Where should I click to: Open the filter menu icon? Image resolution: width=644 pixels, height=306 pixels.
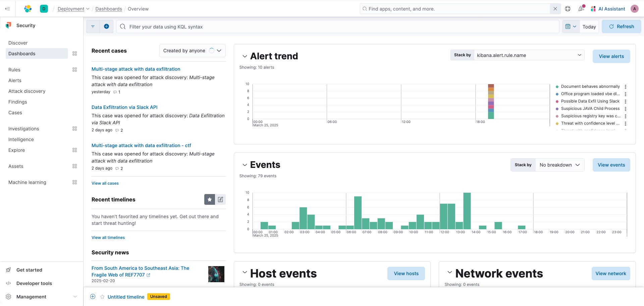point(93,26)
